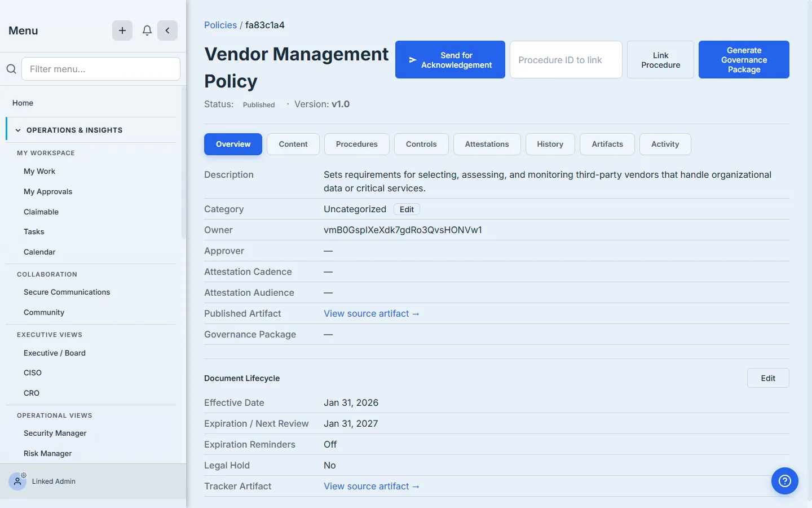The height and width of the screenshot is (508, 812).
Task: Click Linked Admin user name
Action: pyautogui.click(x=54, y=481)
